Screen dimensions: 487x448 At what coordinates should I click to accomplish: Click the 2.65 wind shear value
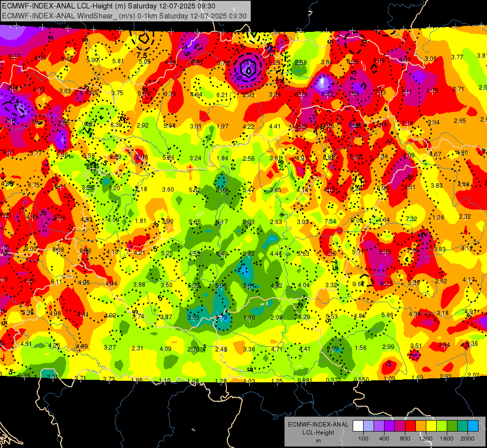tap(460, 120)
